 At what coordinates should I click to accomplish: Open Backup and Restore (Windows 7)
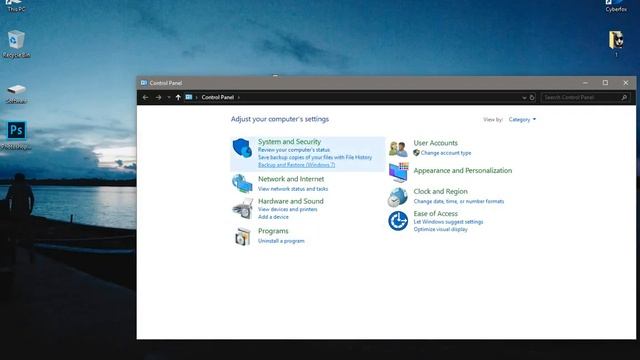297,165
